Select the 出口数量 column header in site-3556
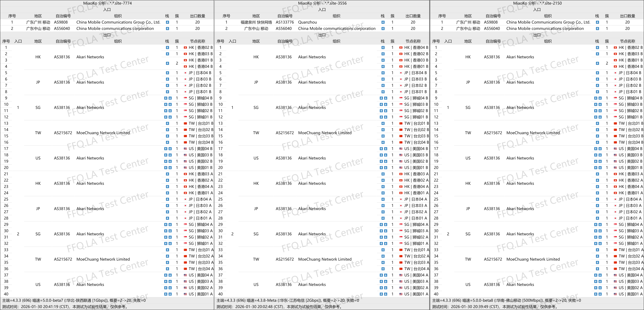Viewport: 644px width, 310px height. (x=413, y=16)
